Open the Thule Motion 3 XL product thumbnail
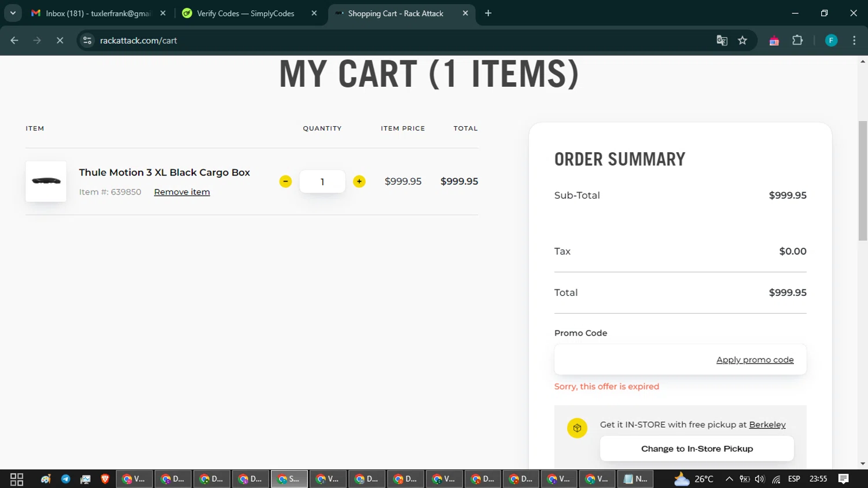Viewport: 868px width, 488px height. pyautogui.click(x=46, y=181)
